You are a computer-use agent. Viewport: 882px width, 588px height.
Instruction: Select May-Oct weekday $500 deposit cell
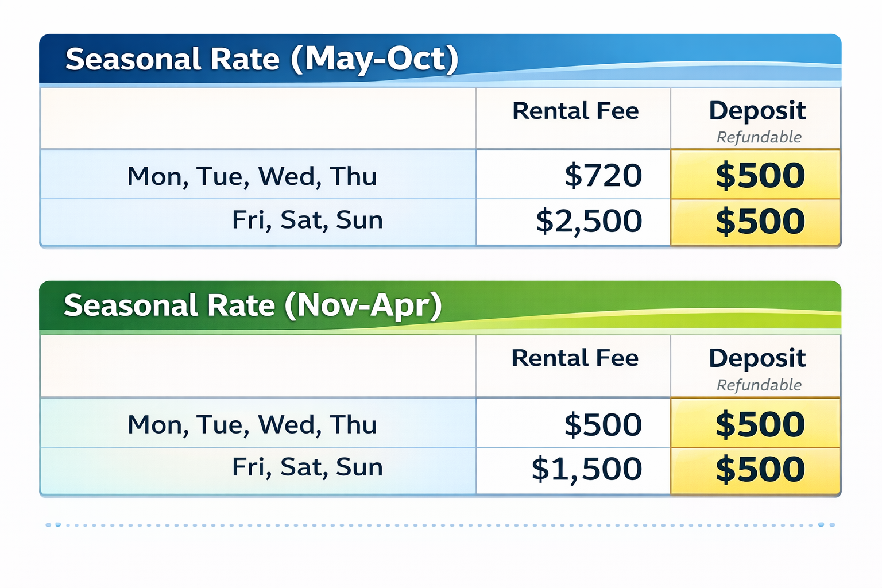pos(760,175)
